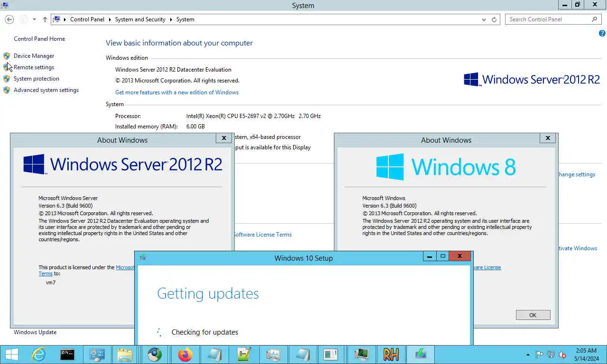Click the Advanced system settings shield icon
This screenshot has width=607, height=364.
[x=7, y=90]
